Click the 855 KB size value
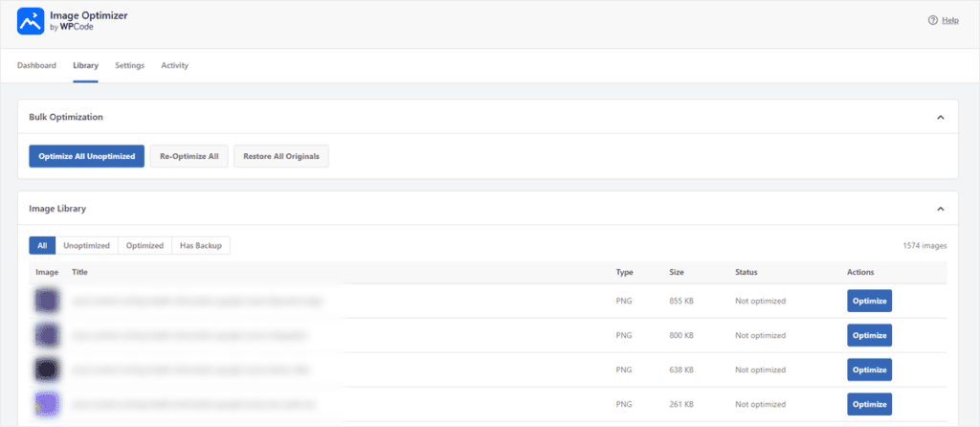 tap(681, 301)
